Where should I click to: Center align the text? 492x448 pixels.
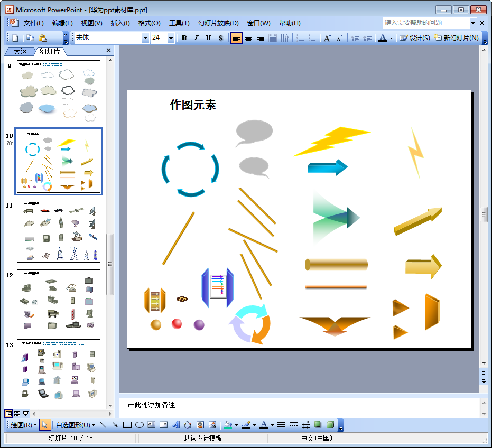pyautogui.click(x=248, y=38)
